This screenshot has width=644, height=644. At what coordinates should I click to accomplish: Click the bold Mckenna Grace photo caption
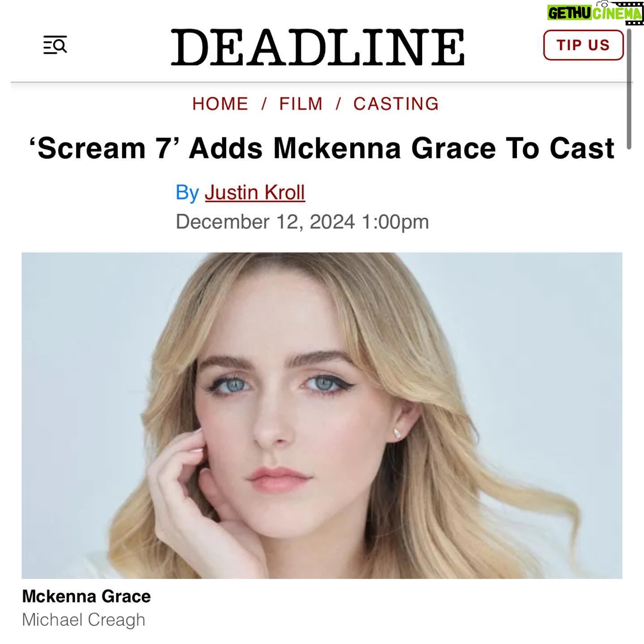click(x=86, y=596)
